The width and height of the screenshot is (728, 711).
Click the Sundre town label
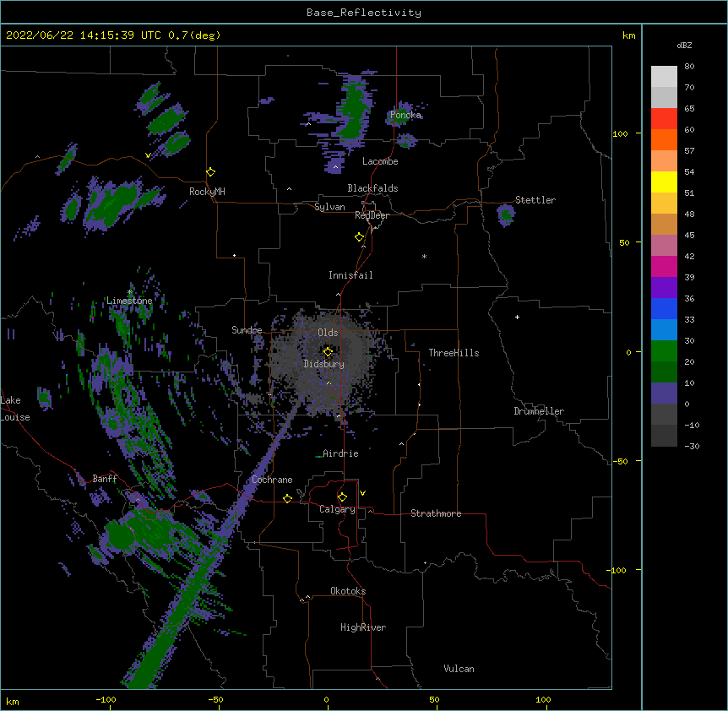(247, 330)
